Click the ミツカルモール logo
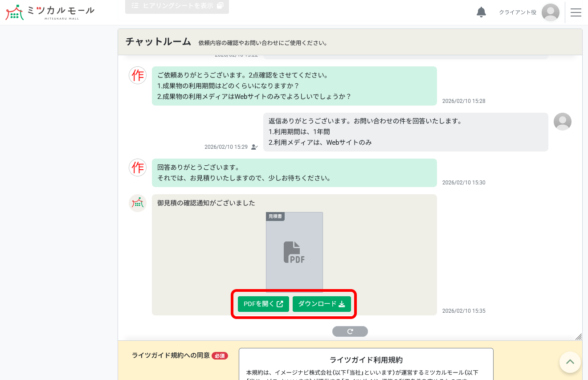The width and height of the screenshot is (588, 380). click(x=49, y=12)
